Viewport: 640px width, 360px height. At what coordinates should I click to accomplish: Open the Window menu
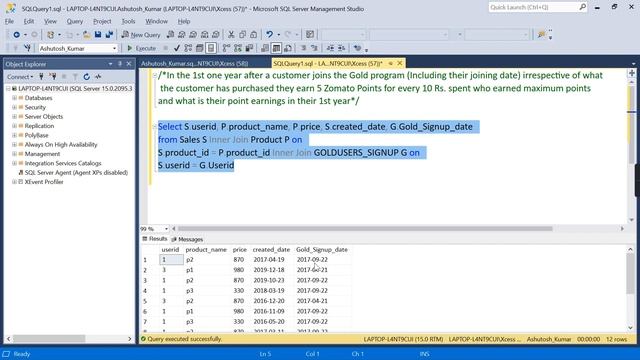point(156,21)
